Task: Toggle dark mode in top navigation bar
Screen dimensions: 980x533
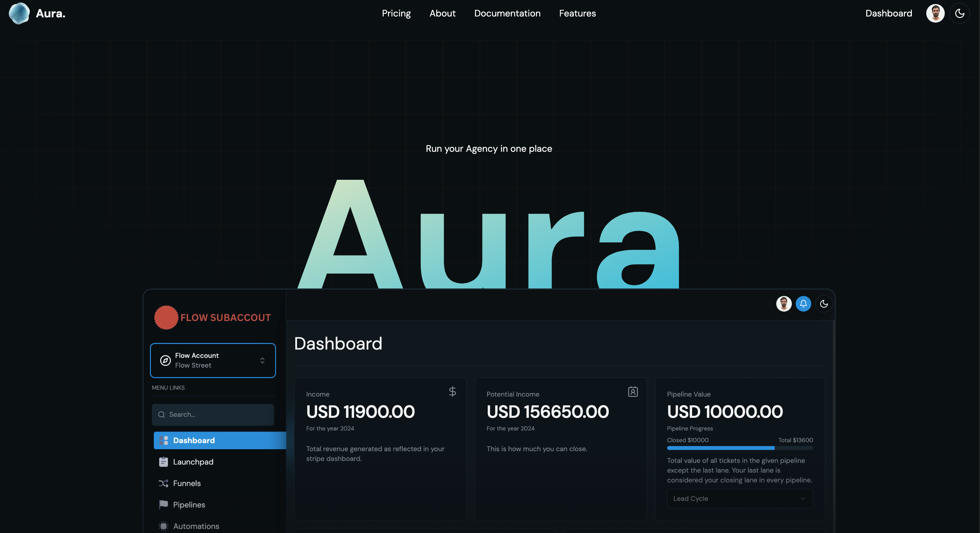Action: 959,13
